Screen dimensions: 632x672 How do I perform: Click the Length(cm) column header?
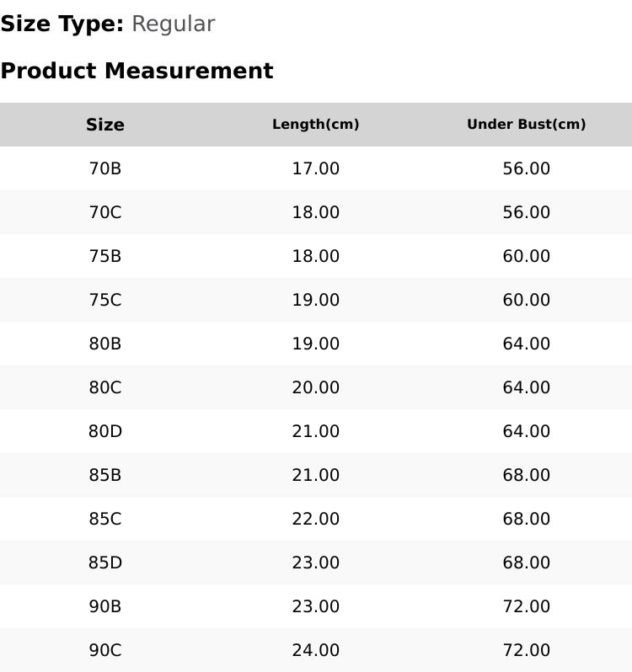315,125
